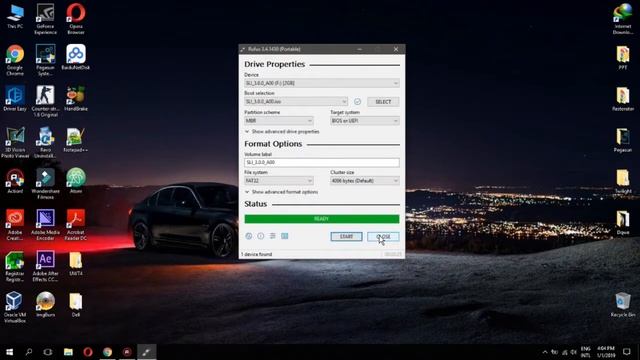The height and width of the screenshot is (360, 640).
Task: Open the File system FAT32 dropdown
Action: pos(279,181)
